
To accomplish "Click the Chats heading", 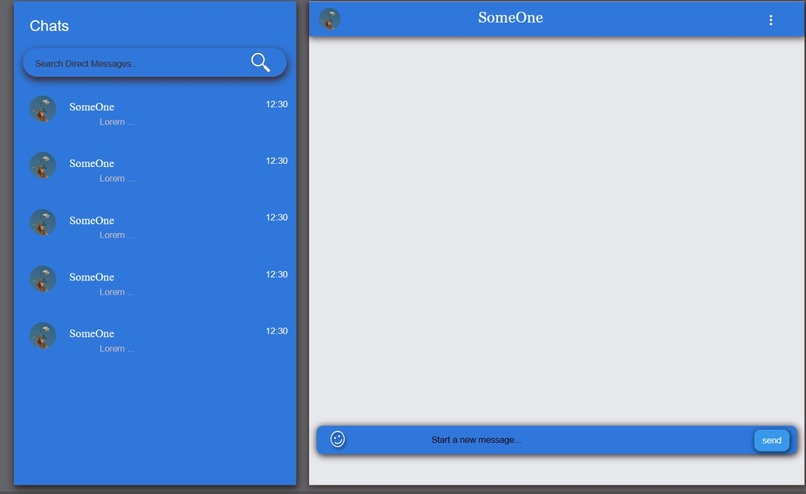I will pos(49,26).
